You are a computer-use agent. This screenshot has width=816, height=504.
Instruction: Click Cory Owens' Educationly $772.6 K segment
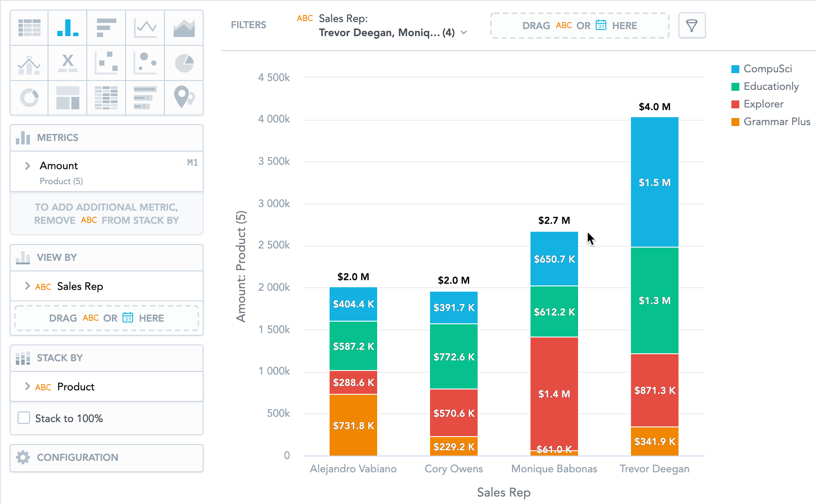(454, 357)
